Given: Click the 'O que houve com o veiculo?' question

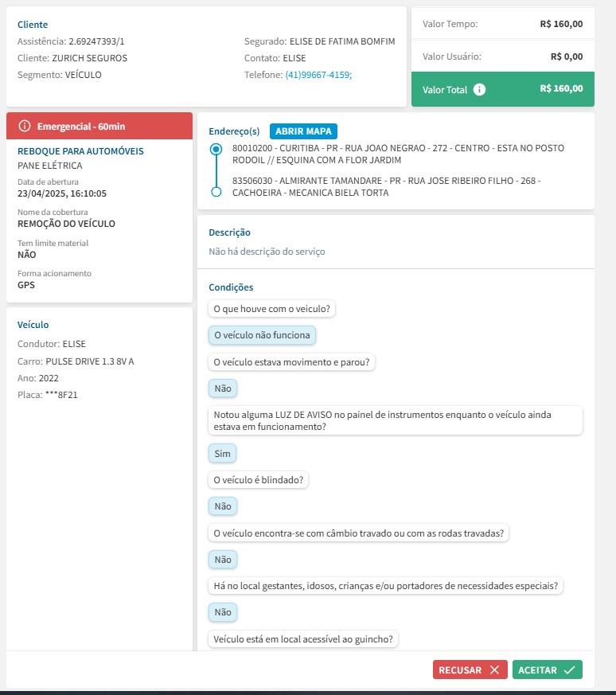Looking at the screenshot, I should point(272,308).
